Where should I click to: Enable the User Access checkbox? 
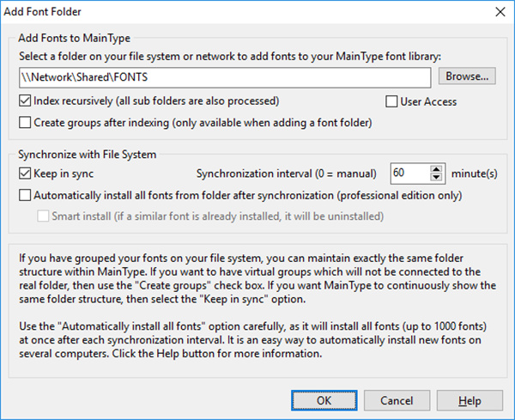coord(391,101)
